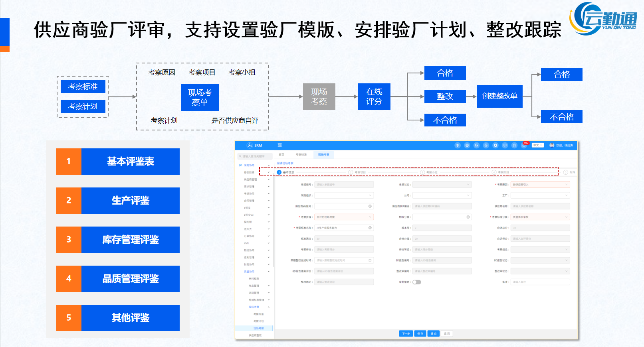This screenshot has width=644, height=347.
Task: Open the 考察标准分类 dropdown
Action: click(x=540, y=217)
